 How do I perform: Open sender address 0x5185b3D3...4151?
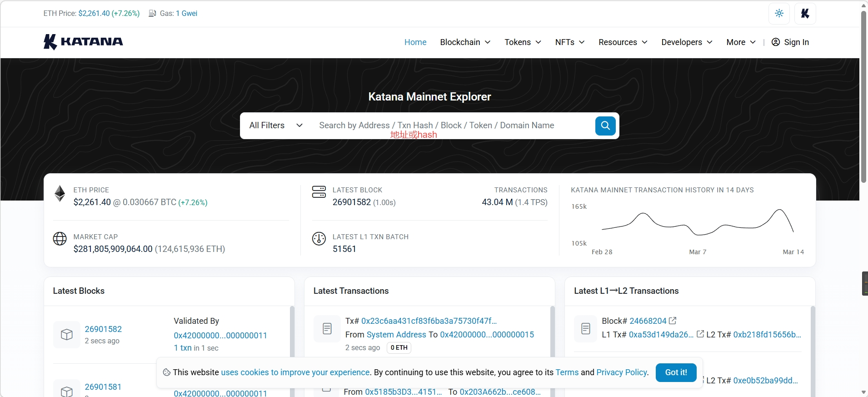point(404,392)
